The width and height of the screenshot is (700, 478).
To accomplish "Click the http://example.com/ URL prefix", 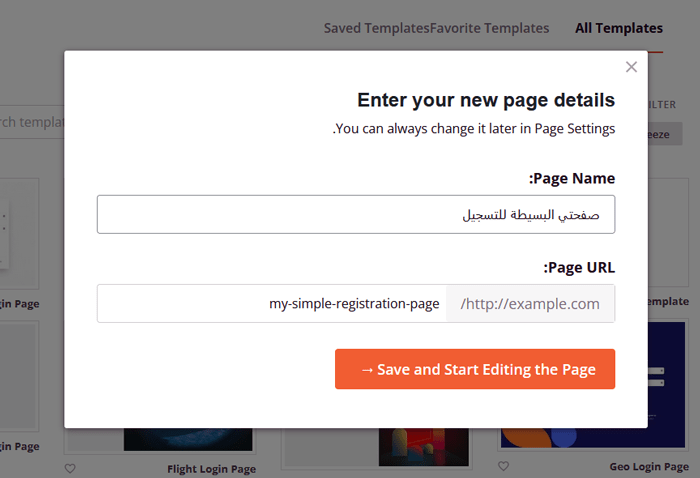I will (x=530, y=304).
